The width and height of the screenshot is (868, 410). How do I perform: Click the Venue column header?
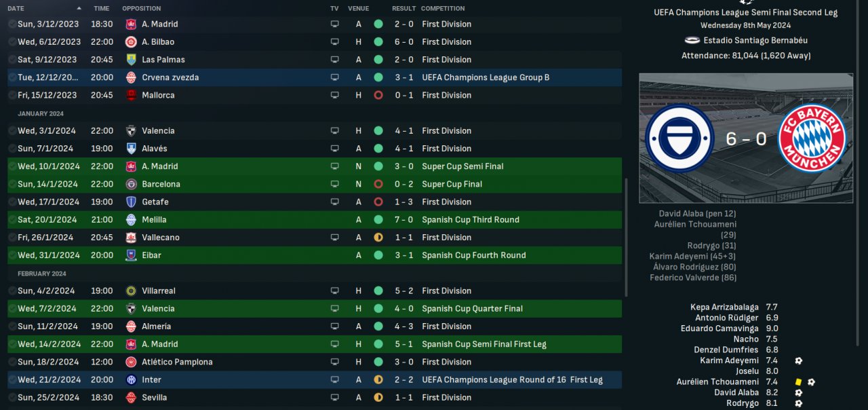pyautogui.click(x=358, y=9)
